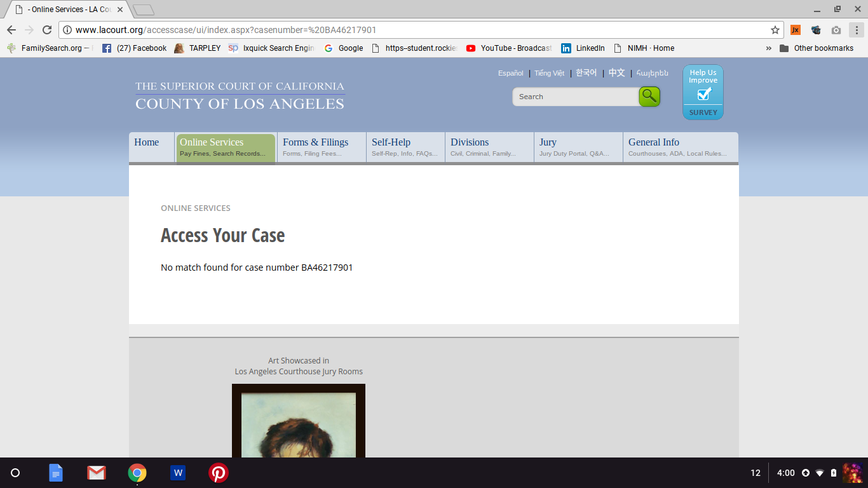Reload the page with the refresh icon
The height and width of the screenshot is (488, 868).
(x=47, y=30)
